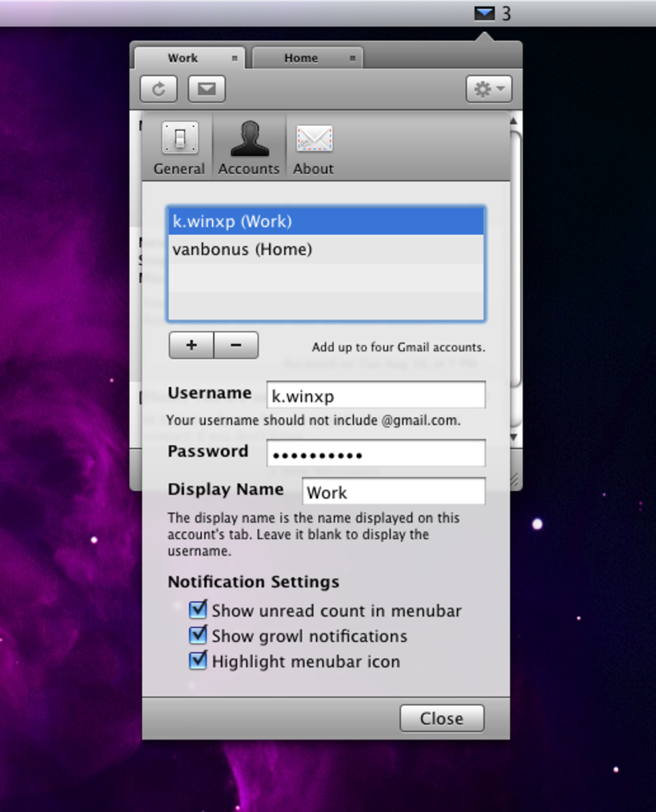The image size is (656, 812).
Task: Select the Accounts preferences pane
Action: [x=249, y=148]
